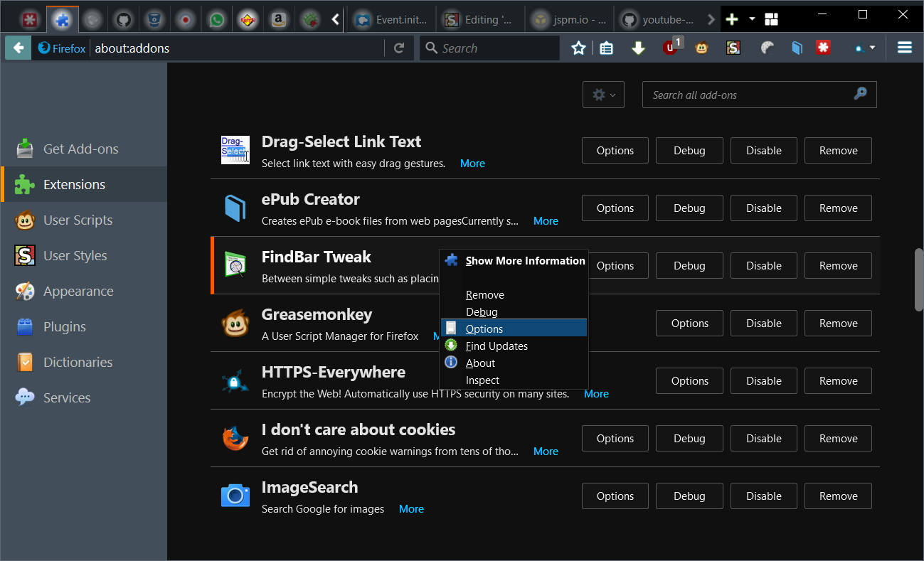The width and height of the screenshot is (924, 561).
Task: Select the Extensions category
Action: [84, 184]
